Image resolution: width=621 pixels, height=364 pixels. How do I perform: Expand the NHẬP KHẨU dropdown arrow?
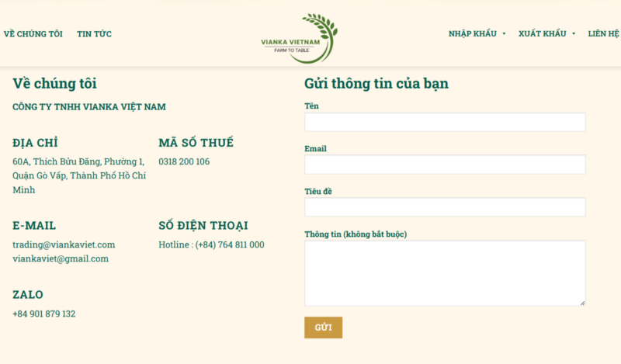[x=504, y=34]
